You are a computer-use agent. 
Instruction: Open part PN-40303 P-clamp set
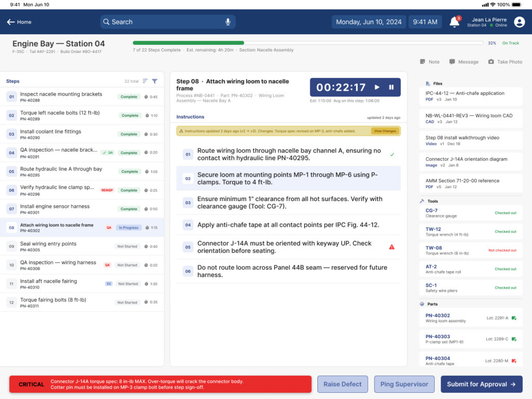click(x=471, y=339)
